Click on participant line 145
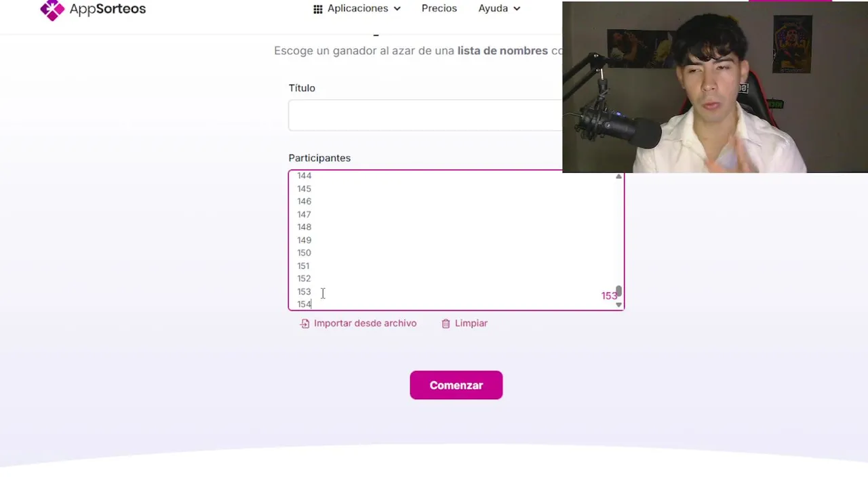Image resolution: width=868 pixels, height=488 pixels. (x=304, y=188)
